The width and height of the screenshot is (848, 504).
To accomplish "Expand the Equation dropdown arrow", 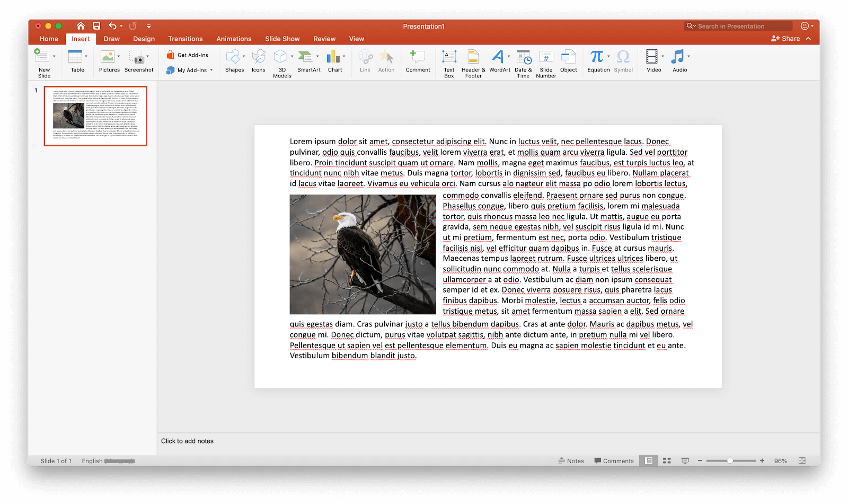I will click(608, 56).
